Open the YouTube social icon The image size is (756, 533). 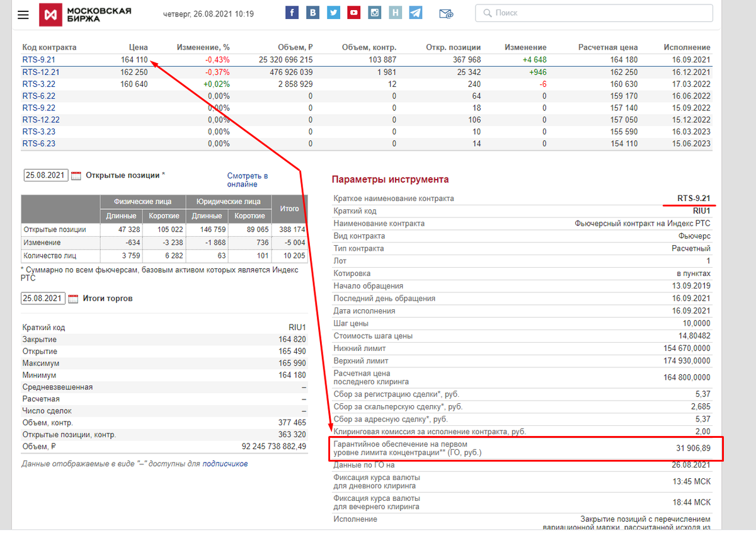(354, 13)
